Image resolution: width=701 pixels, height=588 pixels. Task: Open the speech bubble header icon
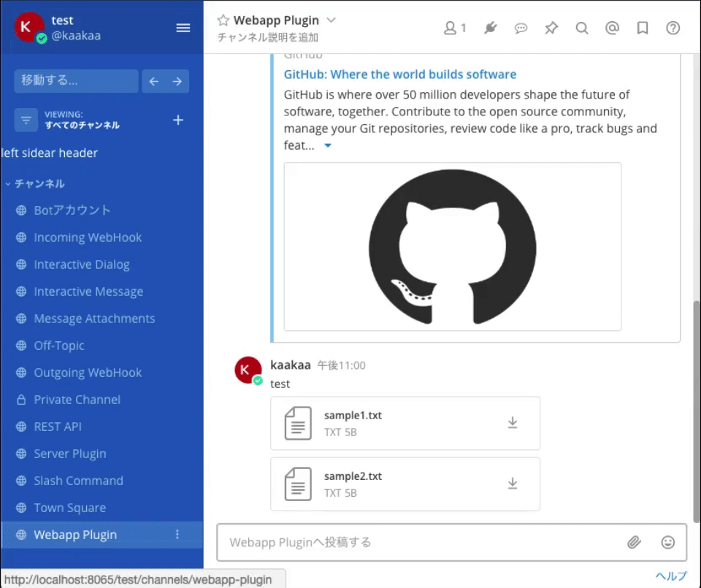(521, 28)
